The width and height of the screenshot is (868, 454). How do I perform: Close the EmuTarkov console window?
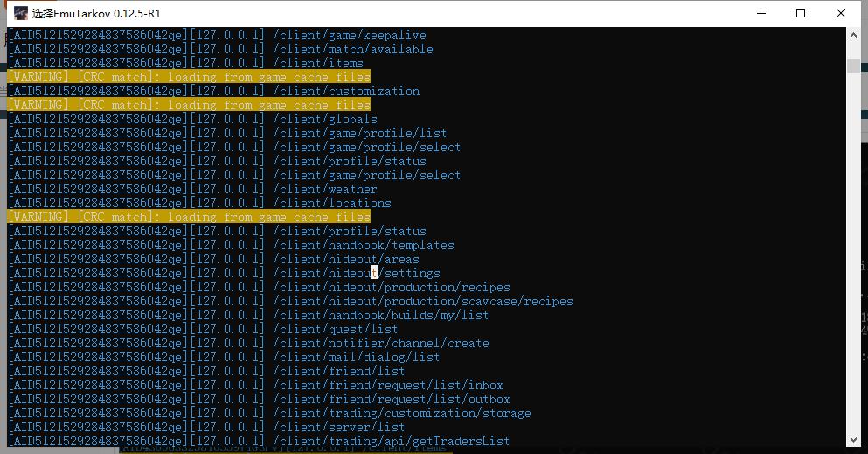840,13
